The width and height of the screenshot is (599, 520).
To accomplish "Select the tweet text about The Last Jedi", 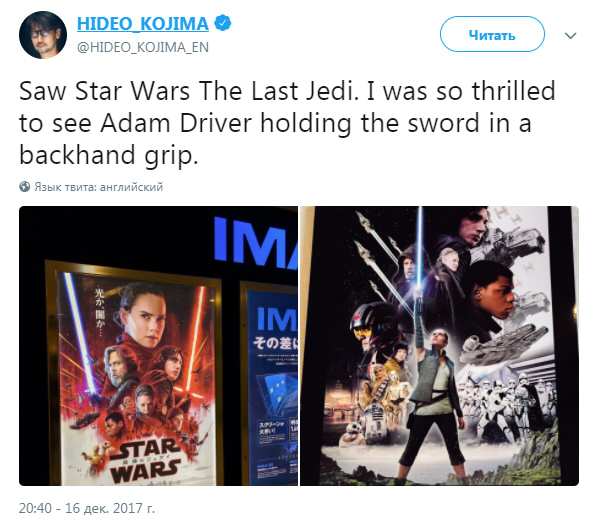I will coord(287,123).
